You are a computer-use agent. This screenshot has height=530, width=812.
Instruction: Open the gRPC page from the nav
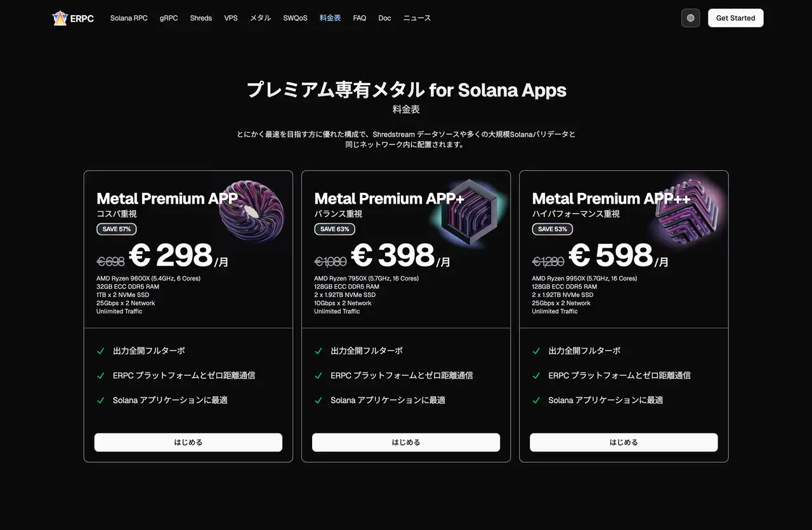click(x=168, y=18)
